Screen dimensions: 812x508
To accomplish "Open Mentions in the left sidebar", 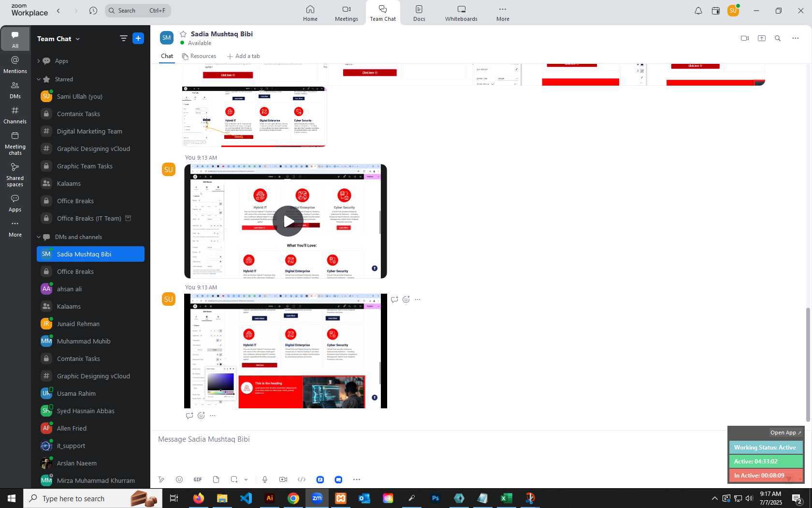I will 15,64.
